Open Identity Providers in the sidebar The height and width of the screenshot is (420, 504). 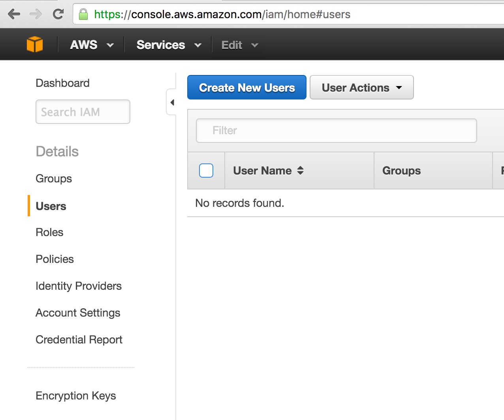79,286
